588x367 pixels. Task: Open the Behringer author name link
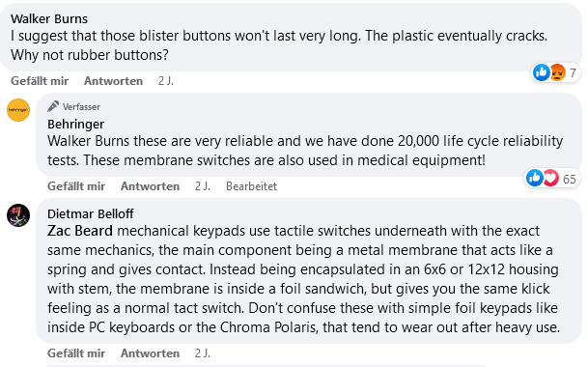(75, 124)
